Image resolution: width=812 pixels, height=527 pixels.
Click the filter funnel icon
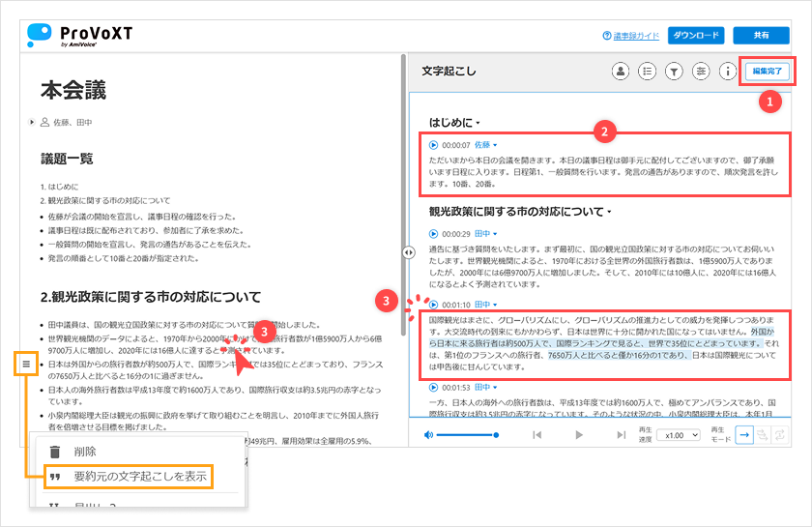[x=675, y=71]
